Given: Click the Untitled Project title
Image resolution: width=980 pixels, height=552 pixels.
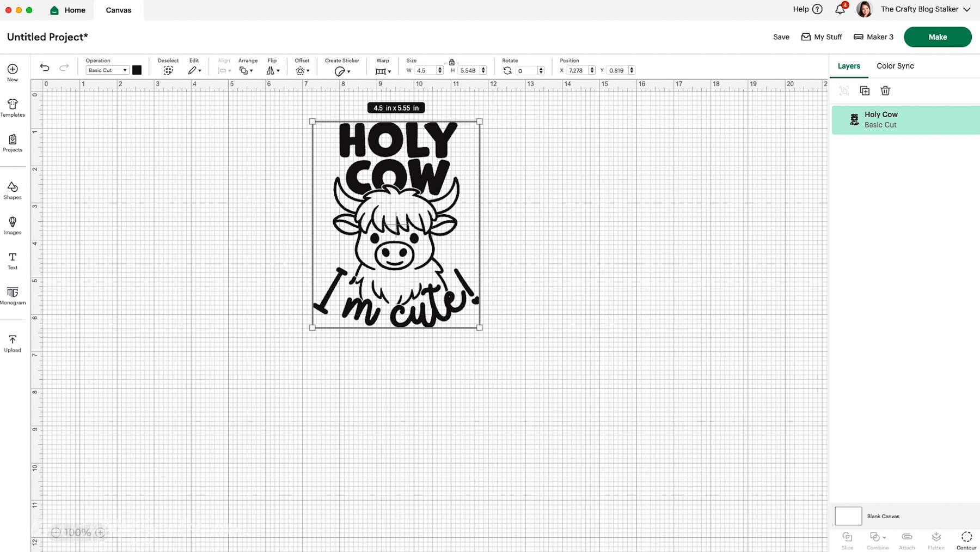Looking at the screenshot, I should (x=47, y=37).
